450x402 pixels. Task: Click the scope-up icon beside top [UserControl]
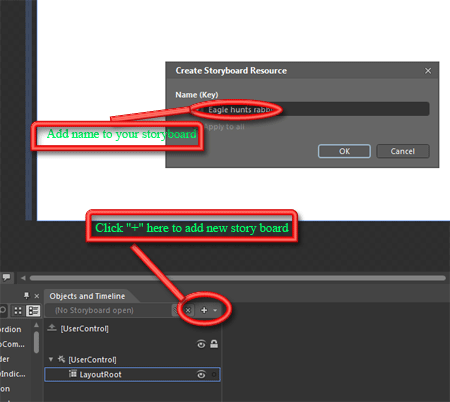click(52, 328)
